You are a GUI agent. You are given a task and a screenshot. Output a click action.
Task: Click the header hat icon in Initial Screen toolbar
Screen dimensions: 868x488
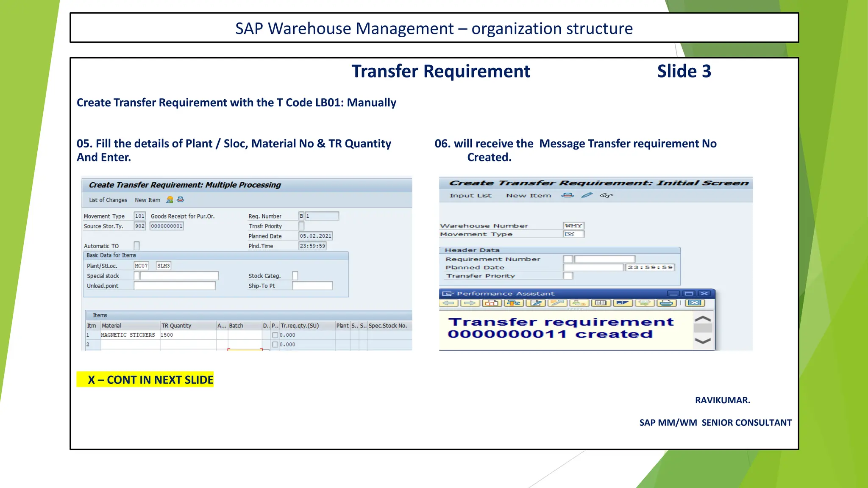[x=568, y=195]
